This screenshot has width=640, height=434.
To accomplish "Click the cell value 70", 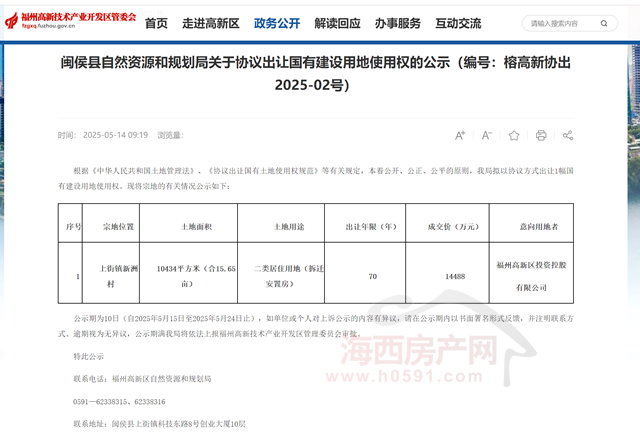I will (x=373, y=276).
